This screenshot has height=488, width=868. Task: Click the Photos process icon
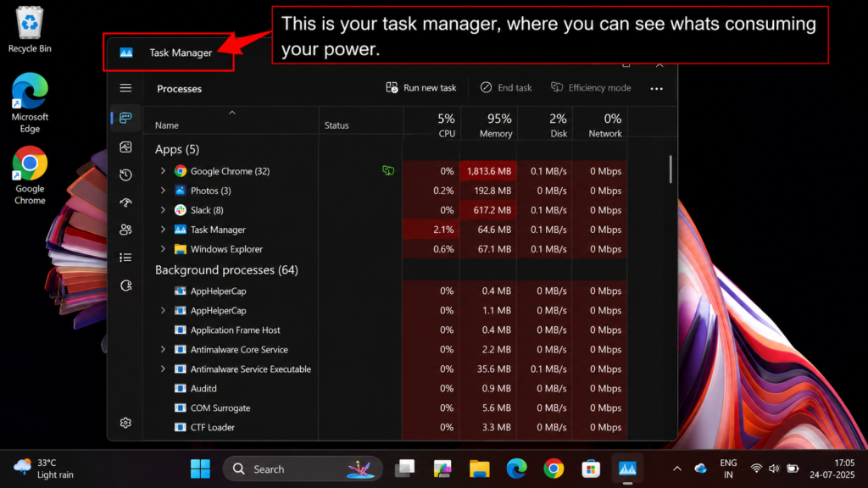coord(181,191)
